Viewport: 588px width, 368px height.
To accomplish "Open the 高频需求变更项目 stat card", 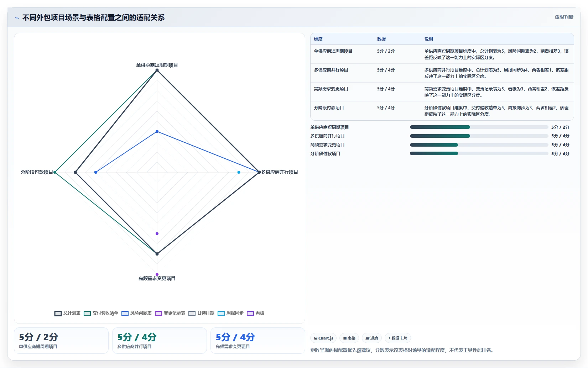I will [258, 341].
